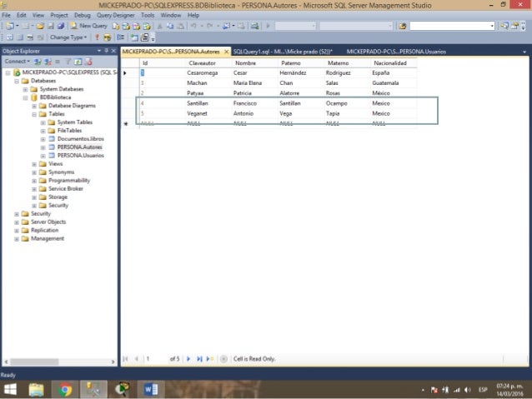Switch to the SQLQuery1.sql tab
Screen dimensions: 532x399
click(283, 52)
